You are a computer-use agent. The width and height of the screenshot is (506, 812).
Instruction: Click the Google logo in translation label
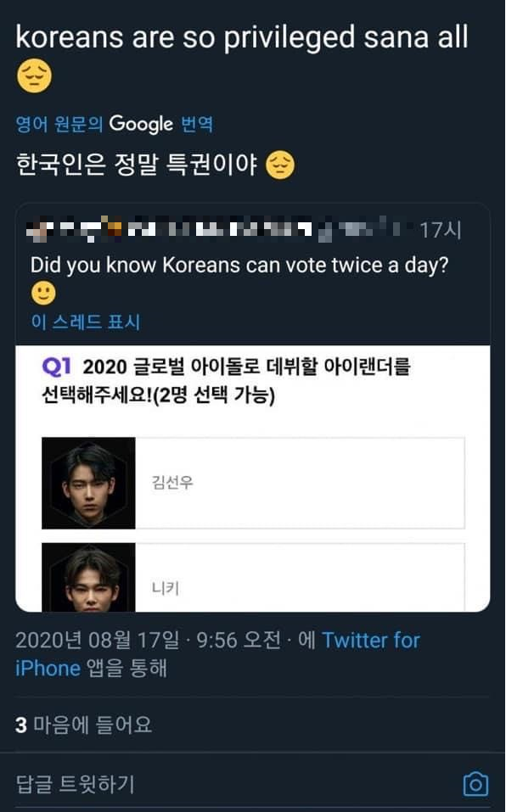click(141, 124)
